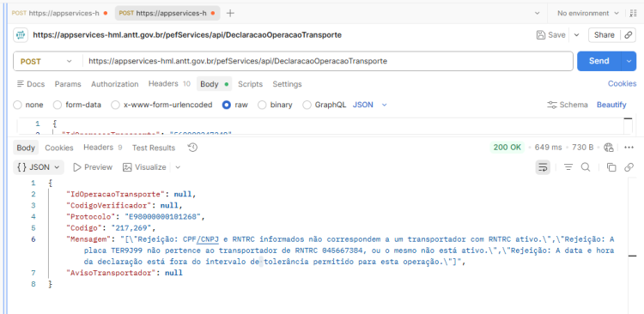Click the copy link icon beside Share
Image resolution: width=644 pixels, height=314 pixels.
point(628,35)
